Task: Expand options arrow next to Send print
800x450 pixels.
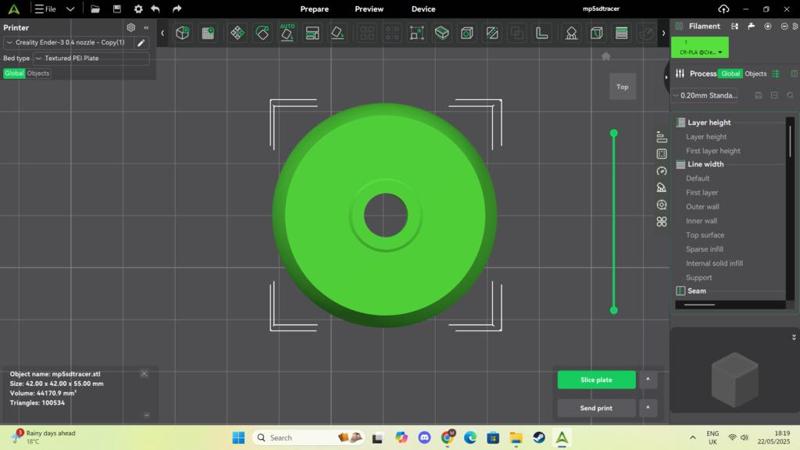Action: tap(648, 408)
